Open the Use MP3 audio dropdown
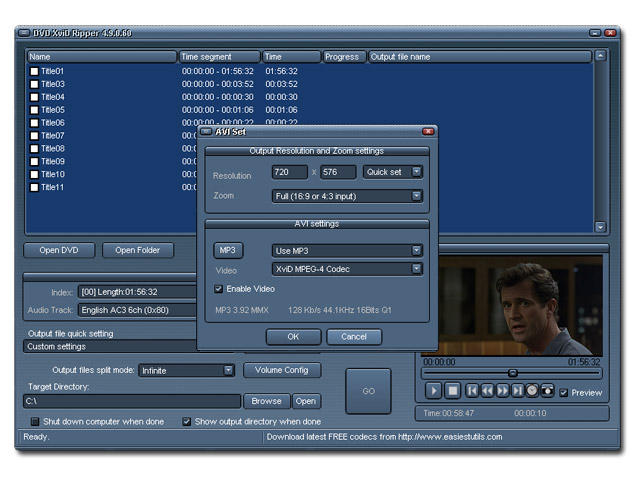The image size is (640, 480). pos(416,250)
